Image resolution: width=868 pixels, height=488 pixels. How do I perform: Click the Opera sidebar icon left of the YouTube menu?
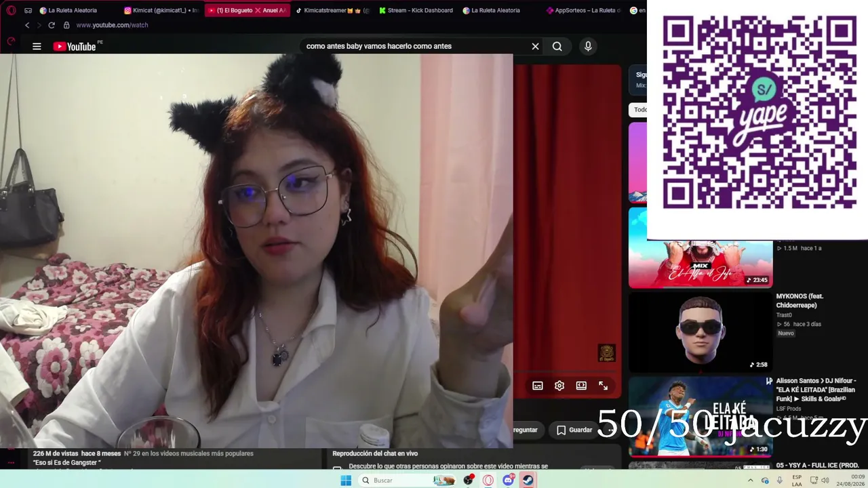pyautogui.click(x=11, y=42)
